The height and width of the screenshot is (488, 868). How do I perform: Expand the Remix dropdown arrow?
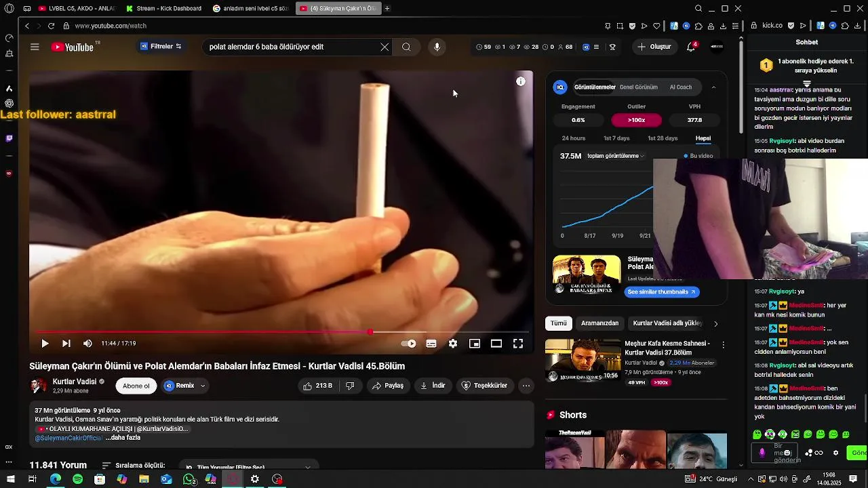pyautogui.click(x=202, y=386)
